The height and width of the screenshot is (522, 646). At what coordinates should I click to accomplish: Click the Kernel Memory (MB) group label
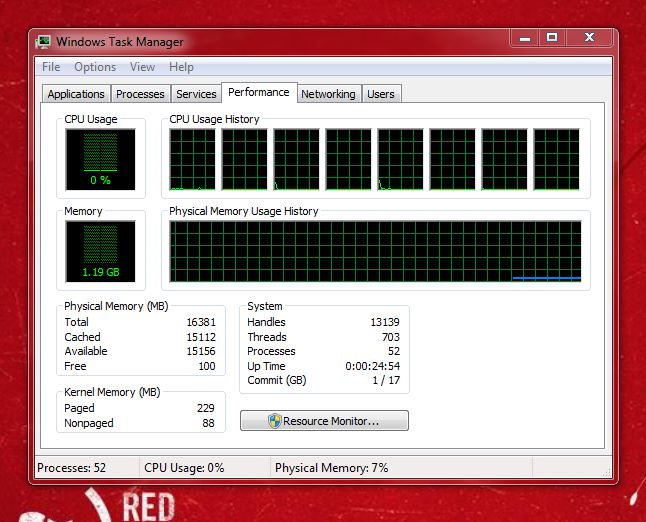click(x=112, y=392)
